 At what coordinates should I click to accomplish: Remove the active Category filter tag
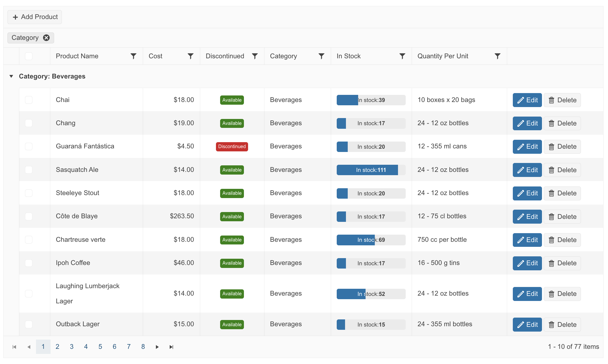46,37
